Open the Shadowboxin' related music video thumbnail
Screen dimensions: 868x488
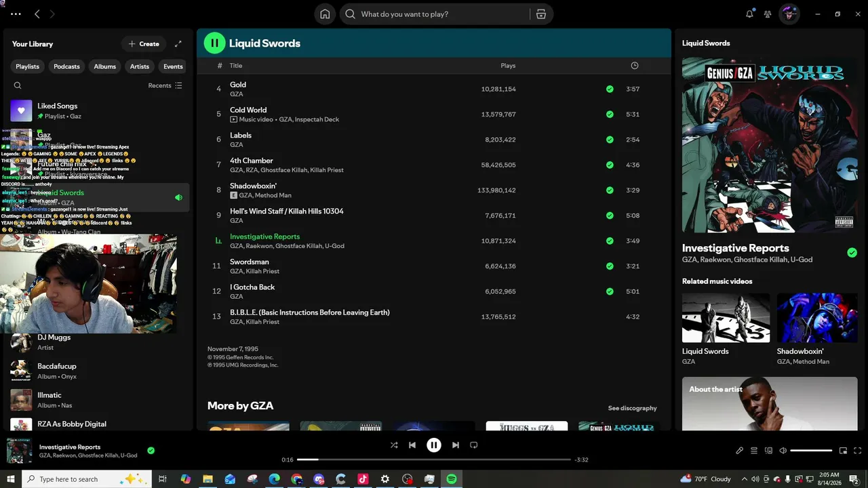click(x=817, y=318)
